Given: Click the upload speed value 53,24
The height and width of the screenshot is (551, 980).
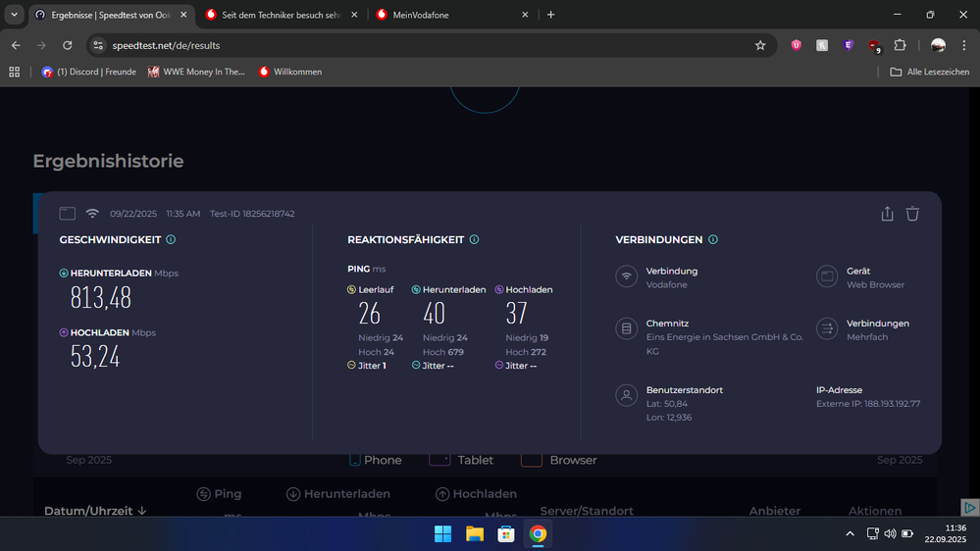Looking at the screenshot, I should [95, 357].
